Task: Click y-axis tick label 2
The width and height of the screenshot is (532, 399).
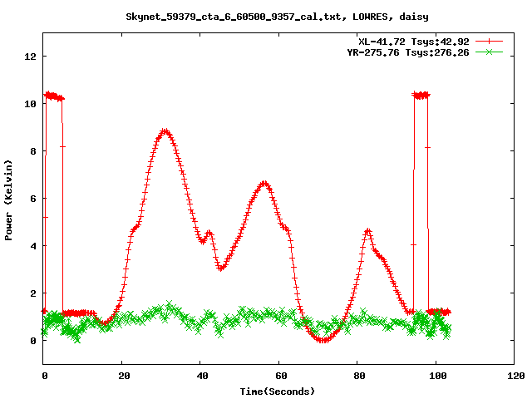Action: 33,293
